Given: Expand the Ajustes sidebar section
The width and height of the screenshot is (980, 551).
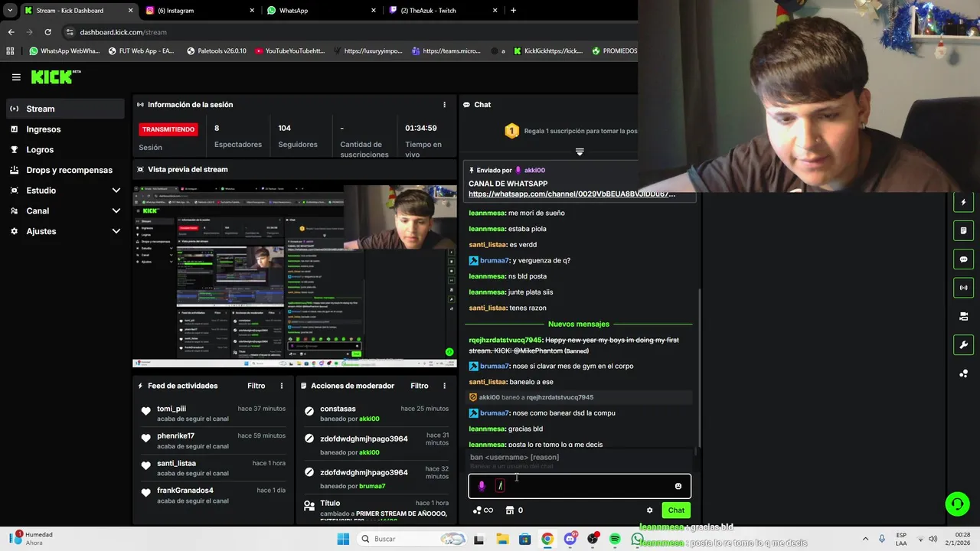Looking at the screenshot, I should 64,231.
